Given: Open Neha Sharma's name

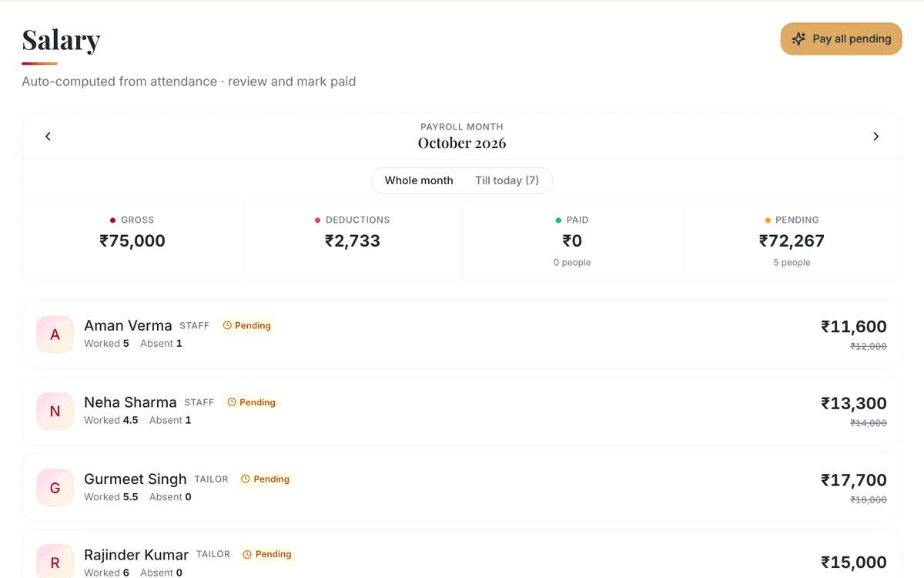Looking at the screenshot, I should pyautogui.click(x=130, y=402).
